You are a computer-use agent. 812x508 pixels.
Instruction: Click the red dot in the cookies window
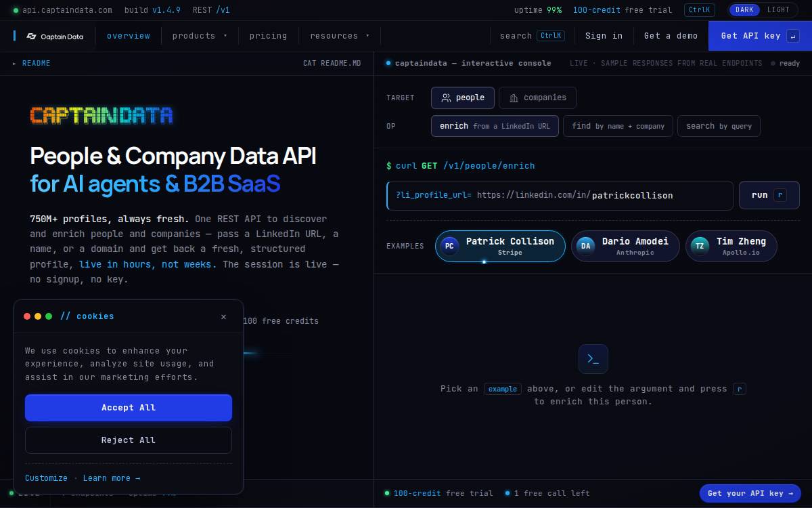[x=27, y=316]
